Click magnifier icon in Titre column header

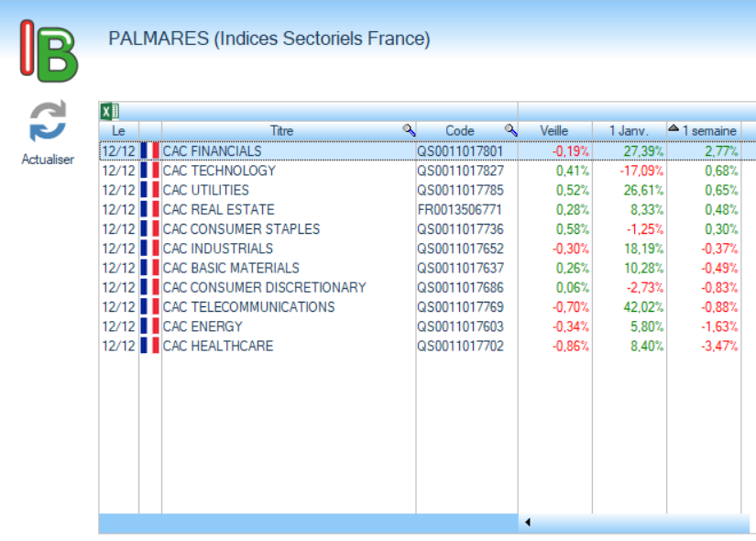[x=409, y=131]
